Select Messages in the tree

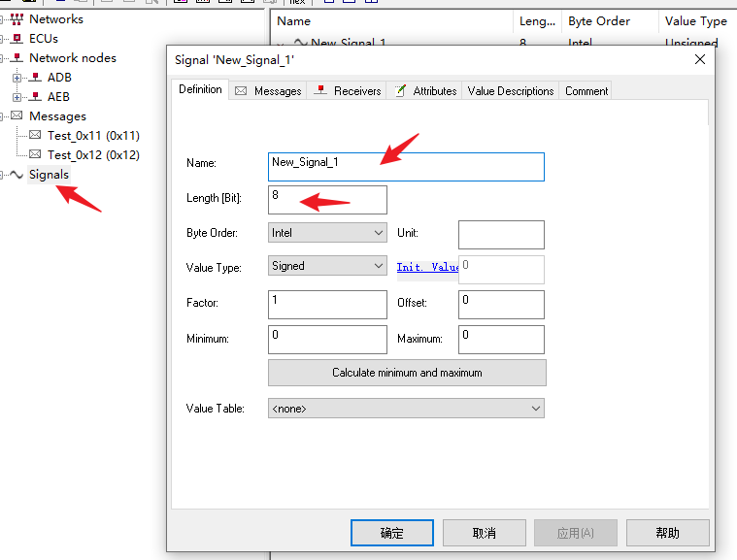pyautogui.click(x=57, y=116)
